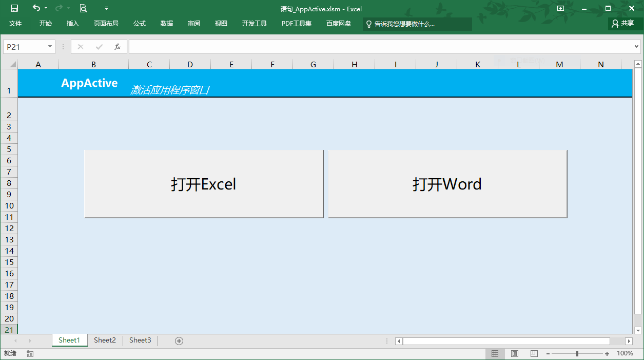Select the Sheet1 tab
The width and height of the screenshot is (644, 360).
click(69, 340)
